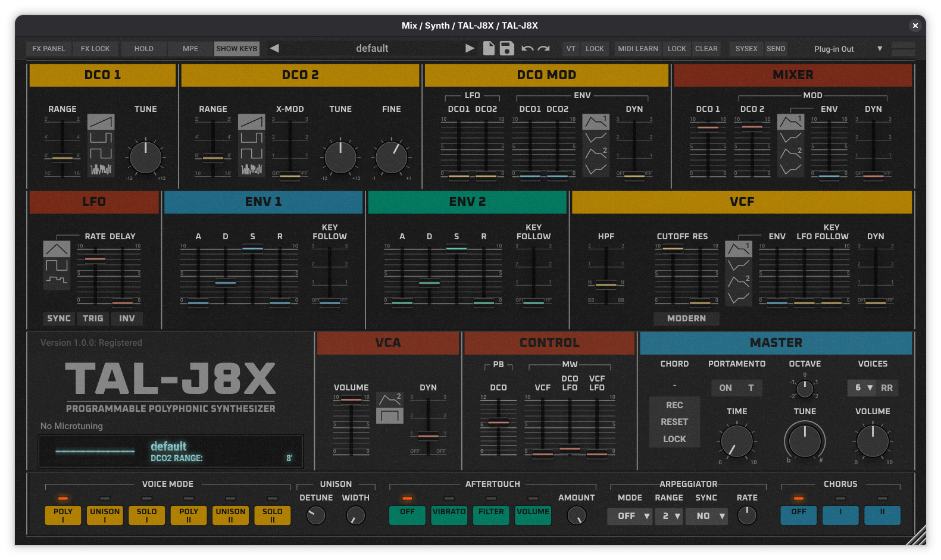Viewport: 941px width, 560px height.
Task: Open the arpeggiator MODE dropdown
Action: (630, 516)
